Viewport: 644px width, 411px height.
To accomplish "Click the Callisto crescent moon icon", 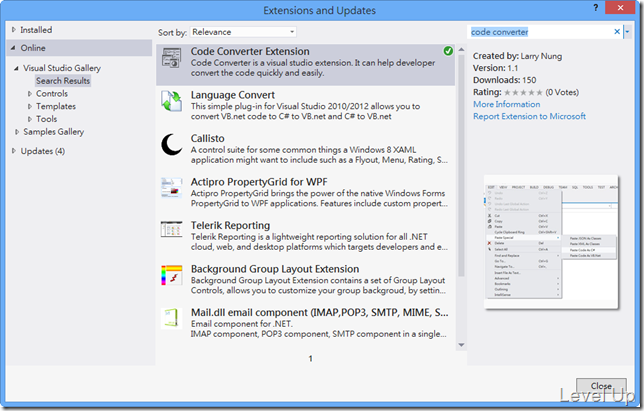I will [x=171, y=145].
